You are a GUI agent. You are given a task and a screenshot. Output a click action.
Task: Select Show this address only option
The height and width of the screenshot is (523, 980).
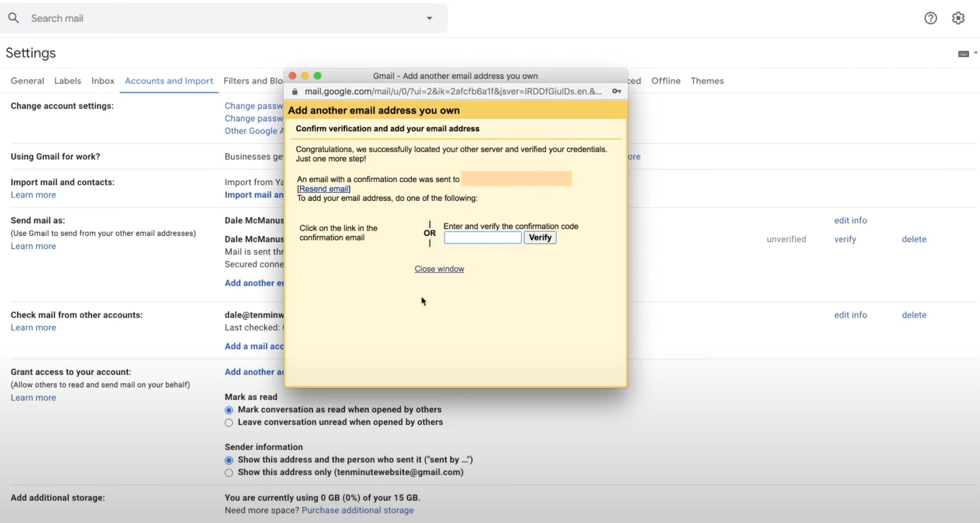229,473
